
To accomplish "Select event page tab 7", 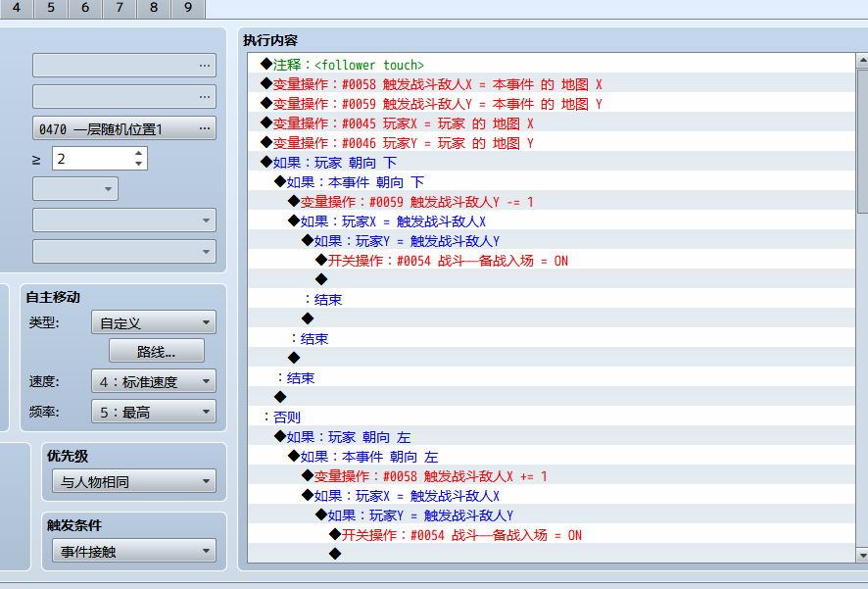I will click(x=120, y=8).
